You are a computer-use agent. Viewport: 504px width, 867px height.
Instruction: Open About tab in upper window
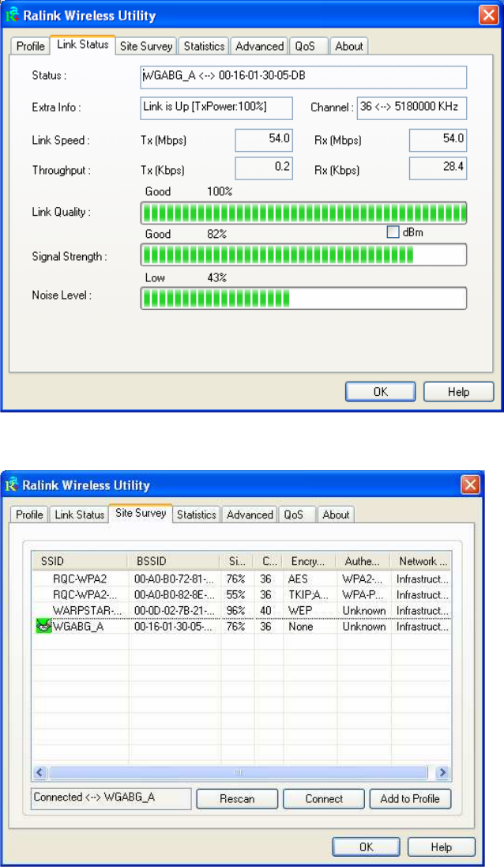click(x=348, y=46)
